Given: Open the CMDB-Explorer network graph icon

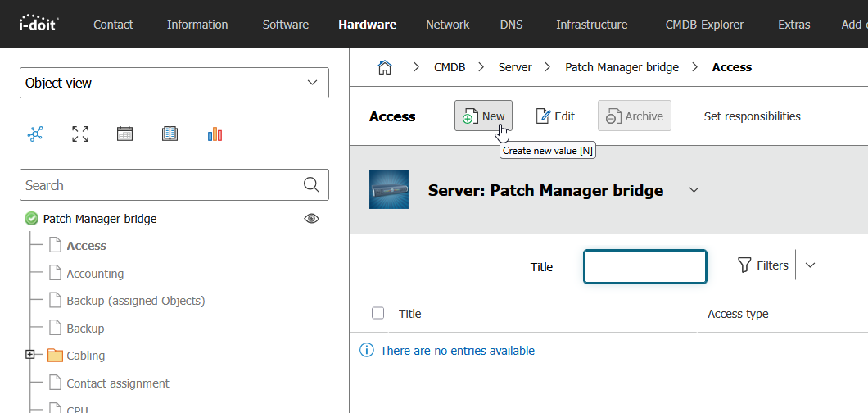Looking at the screenshot, I should [35, 134].
